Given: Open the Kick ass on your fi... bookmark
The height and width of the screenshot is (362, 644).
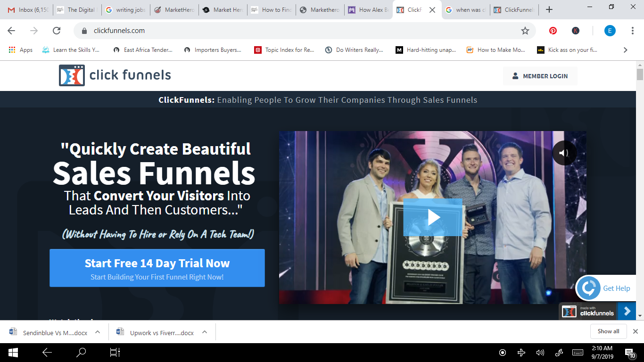Looking at the screenshot, I should tap(567, 50).
